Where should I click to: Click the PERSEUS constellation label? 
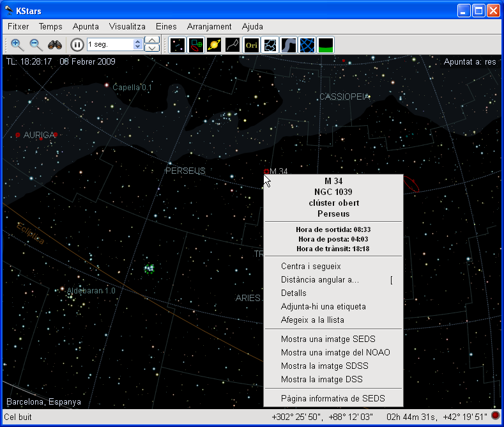pyautogui.click(x=185, y=171)
